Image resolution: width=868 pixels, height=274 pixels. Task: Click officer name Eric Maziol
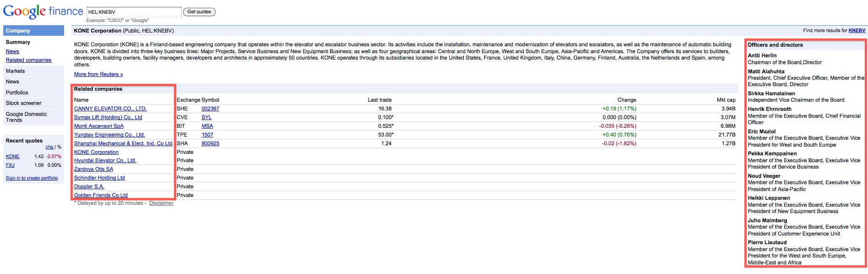761,132
